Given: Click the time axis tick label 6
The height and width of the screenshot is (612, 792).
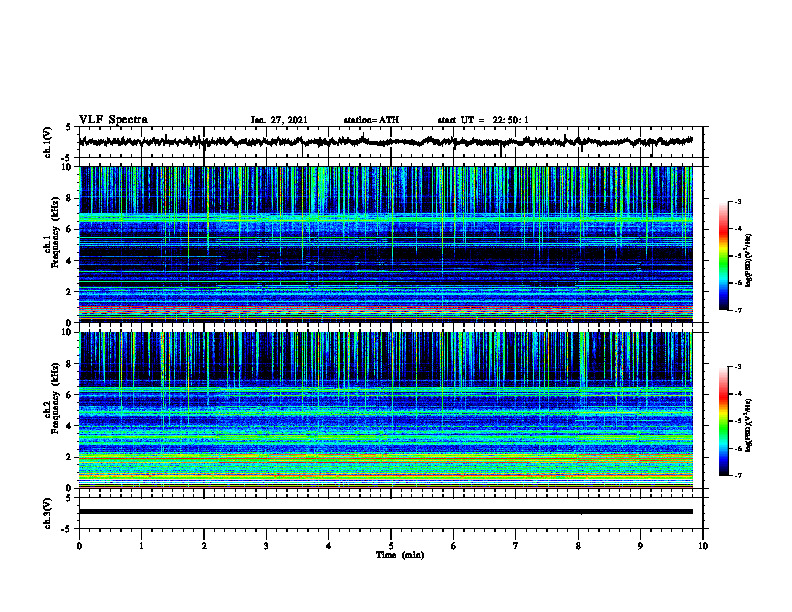Looking at the screenshot, I should coord(454,546).
